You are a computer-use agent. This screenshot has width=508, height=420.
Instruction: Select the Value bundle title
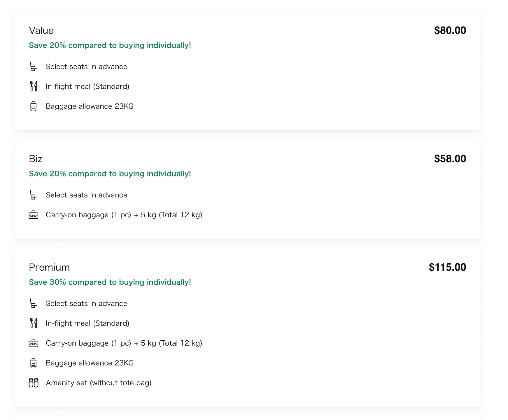pyautogui.click(x=41, y=31)
